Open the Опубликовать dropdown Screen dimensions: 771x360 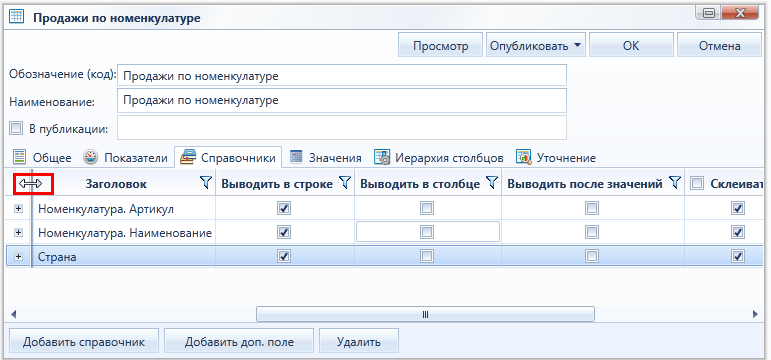[536, 46]
